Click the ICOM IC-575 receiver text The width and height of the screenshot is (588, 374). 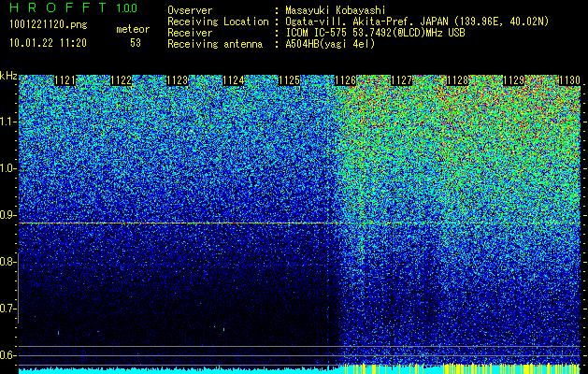(375, 33)
